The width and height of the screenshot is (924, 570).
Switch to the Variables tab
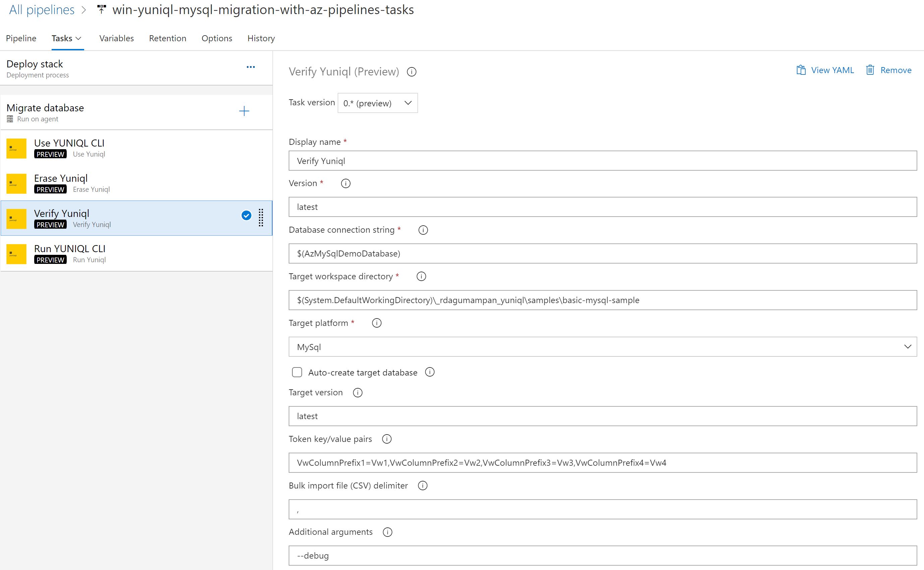click(116, 38)
